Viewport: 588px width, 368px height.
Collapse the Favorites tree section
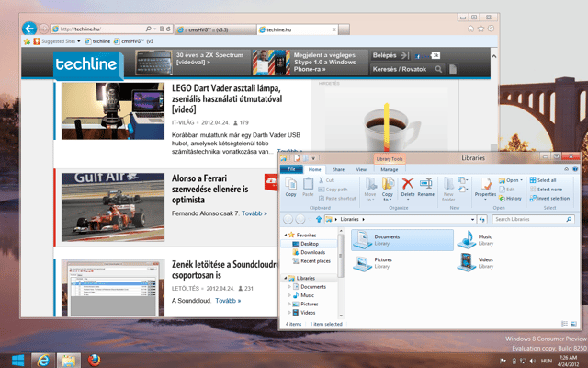(285, 236)
